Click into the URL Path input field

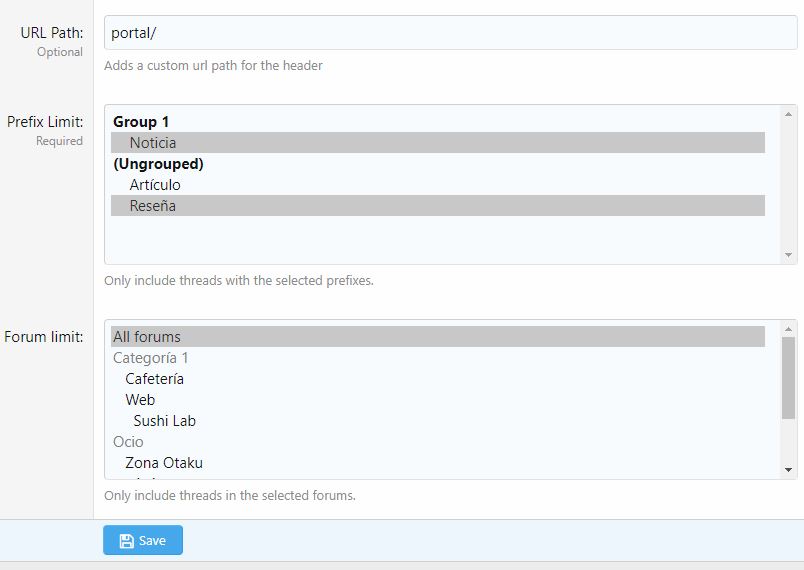click(450, 32)
